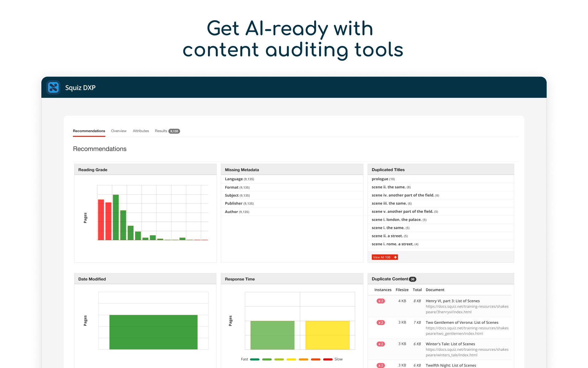Viewport: 588px width, 368px height.
Task: Open Author missing metadata entry
Action: coord(231,212)
